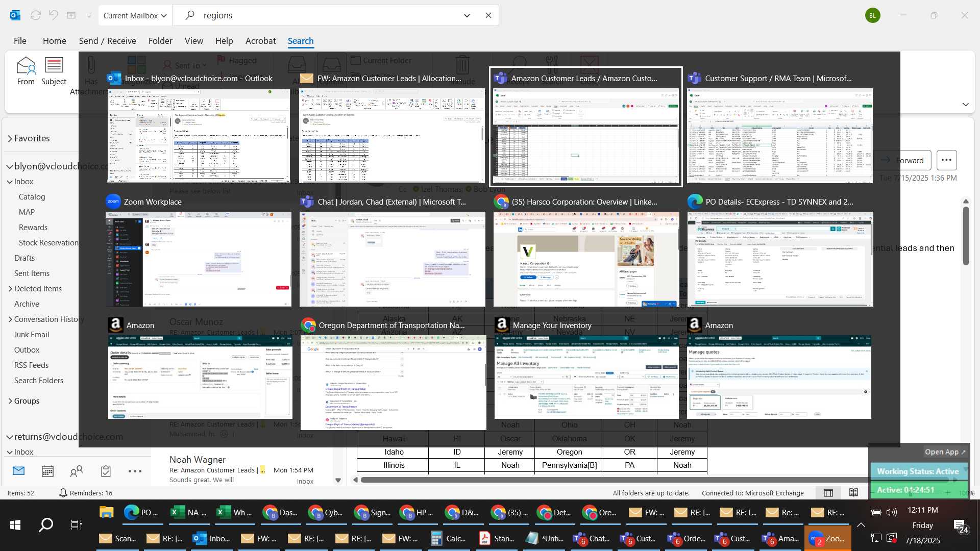Viewport: 980px width, 551px height.
Task: Open the Help tab
Action: pos(224,41)
